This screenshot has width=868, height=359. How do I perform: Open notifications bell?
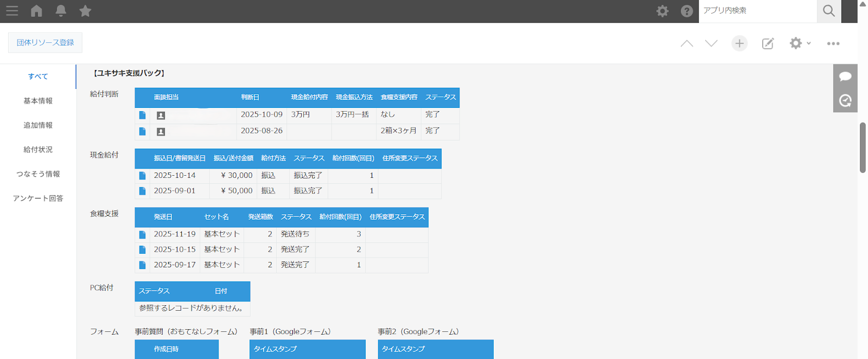coord(61,11)
